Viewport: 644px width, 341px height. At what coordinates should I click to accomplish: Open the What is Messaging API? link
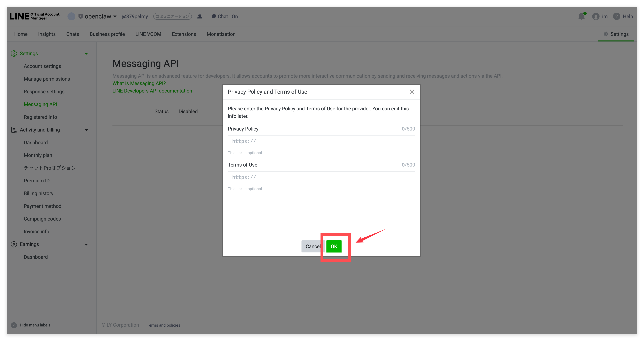point(139,83)
